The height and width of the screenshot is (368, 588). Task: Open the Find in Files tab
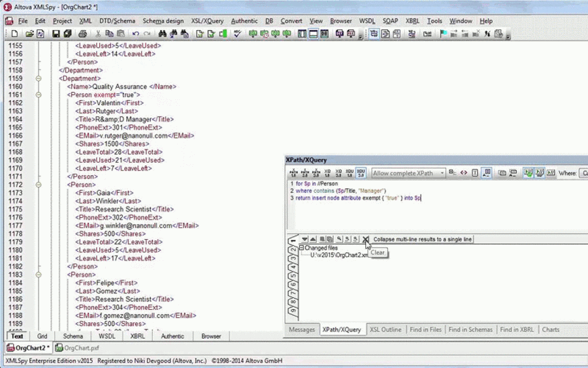coord(425,329)
